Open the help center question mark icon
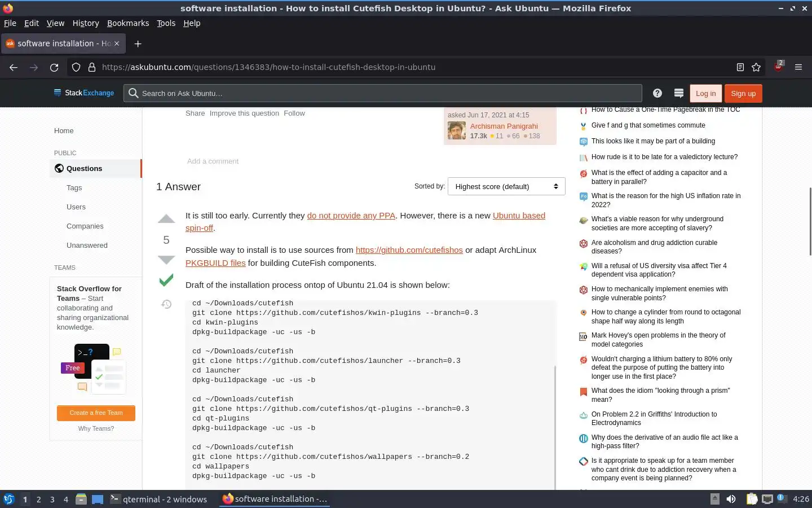The image size is (812, 508). [657, 93]
